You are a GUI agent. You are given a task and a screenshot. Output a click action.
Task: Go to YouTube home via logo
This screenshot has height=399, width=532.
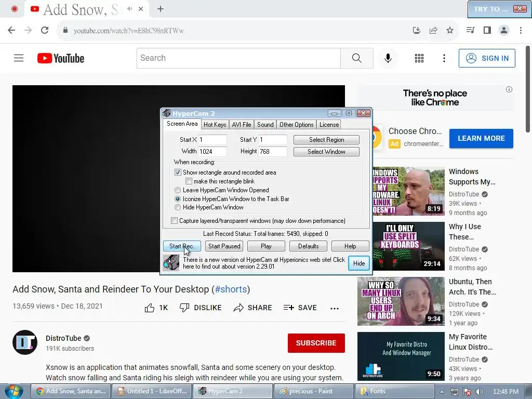click(61, 58)
